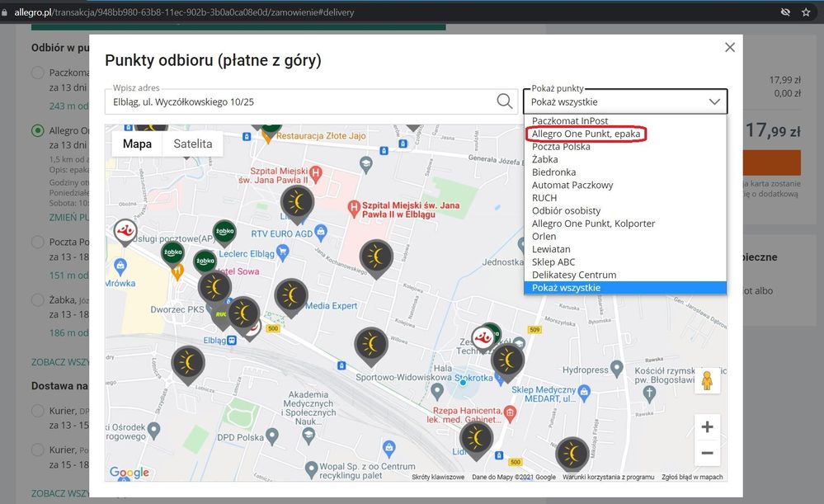Viewport: 824px width, 504px height.
Task: Click the sun marker above Hala Sportowo-Widowiskowa
Action: click(371, 346)
